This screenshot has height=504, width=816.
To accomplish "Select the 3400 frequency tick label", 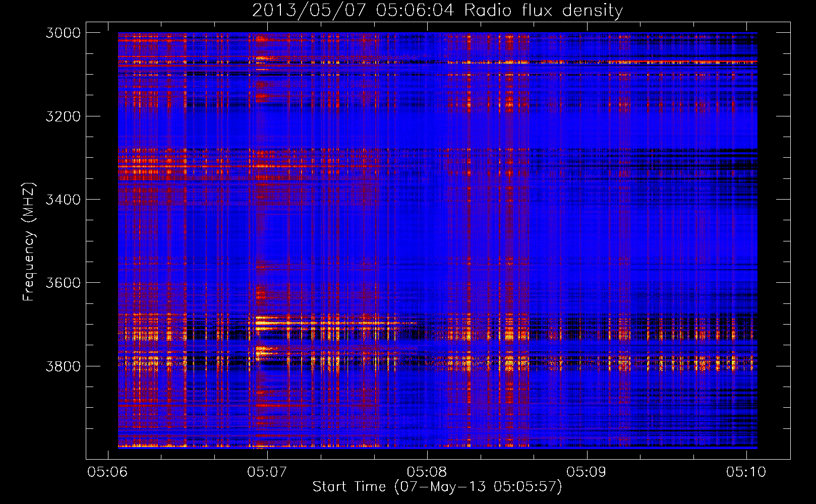I will 63,200.
